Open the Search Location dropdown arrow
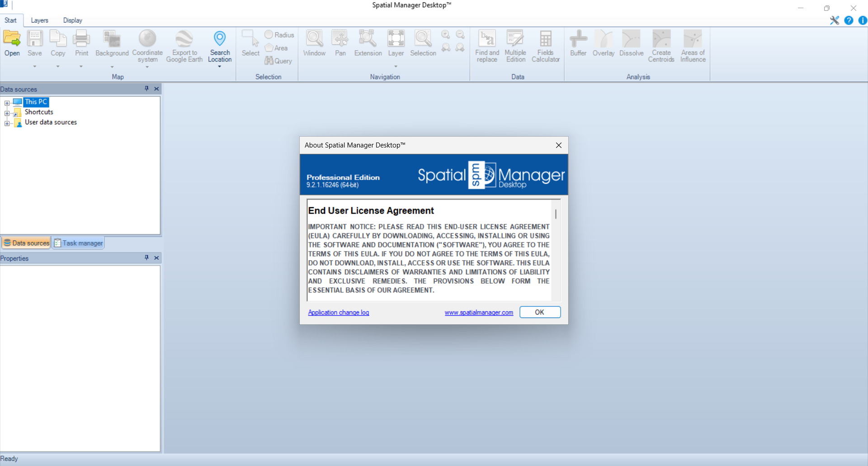Image resolution: width=868 pixels, height=466 pixels. click(220, 67)
